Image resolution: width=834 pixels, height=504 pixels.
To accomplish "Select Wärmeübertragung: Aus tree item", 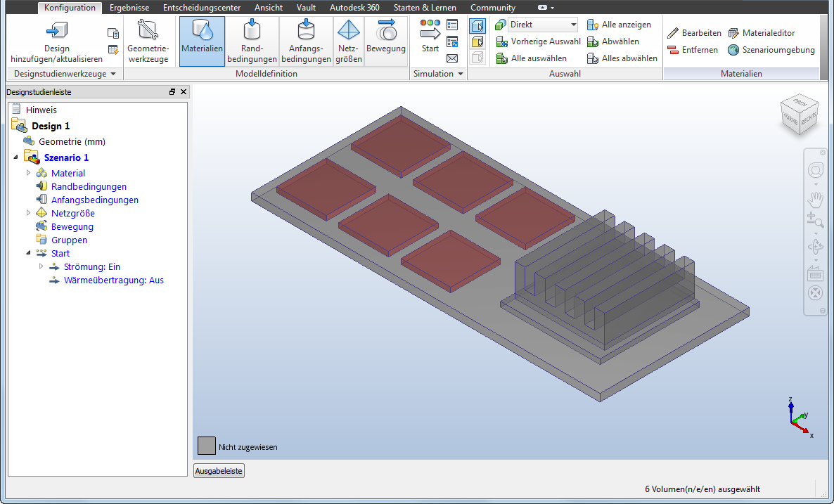I will point(114,280).
